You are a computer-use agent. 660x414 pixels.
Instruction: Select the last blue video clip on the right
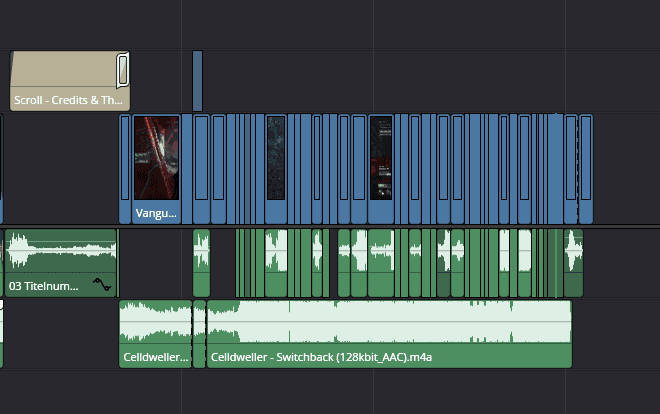[586, 168]
